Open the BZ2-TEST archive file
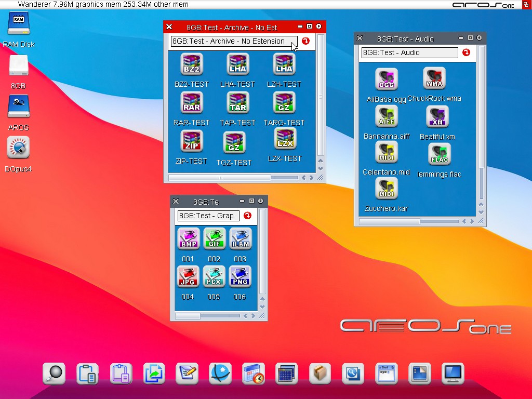Image resolution: width=532 pixels, height=399 pixels. 191,64
